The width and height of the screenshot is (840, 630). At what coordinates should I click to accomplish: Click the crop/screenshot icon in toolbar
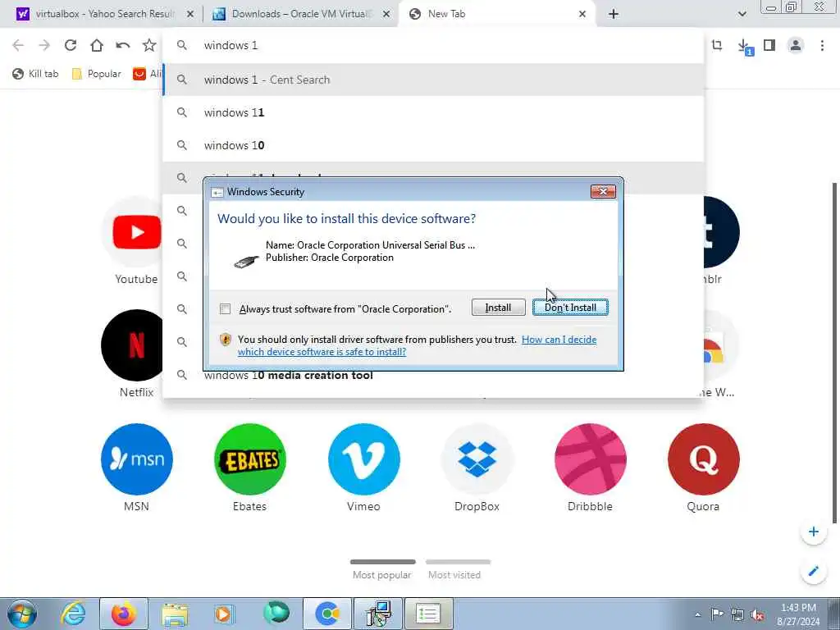tap(717, 46)
